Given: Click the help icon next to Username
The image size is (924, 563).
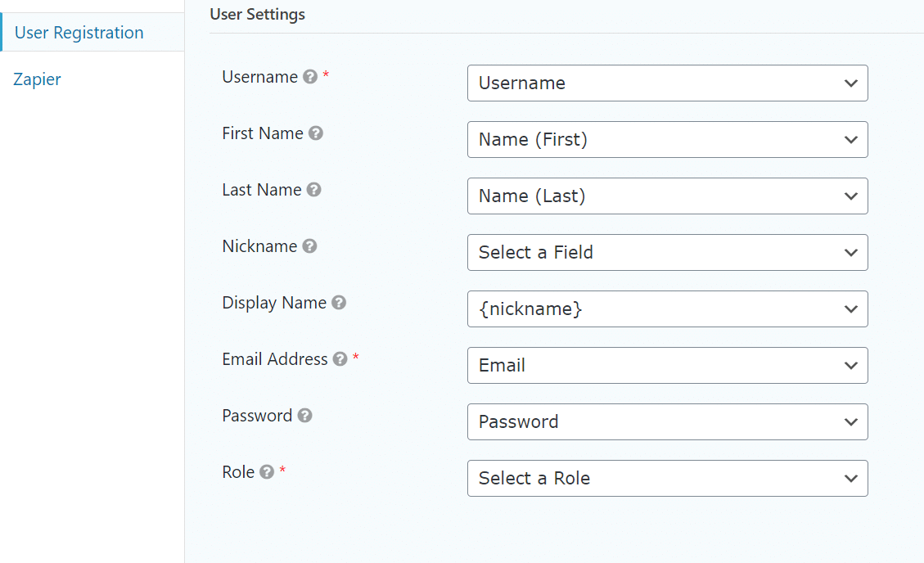Looking at the screenshot, I should (x=309, y=77).
